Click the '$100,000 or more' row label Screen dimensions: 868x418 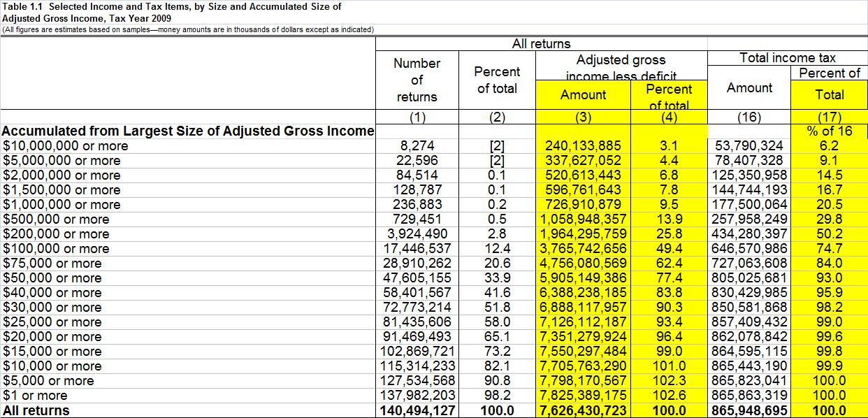[56, 249]
